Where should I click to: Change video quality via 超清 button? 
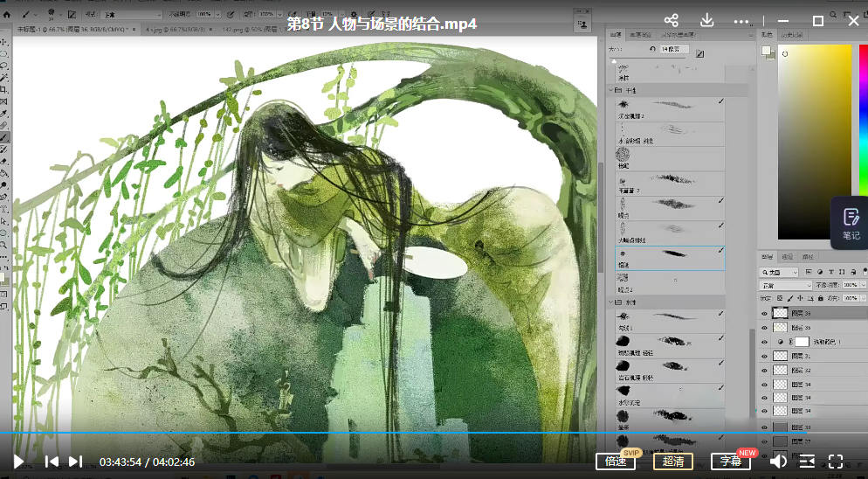coord(672,462)
